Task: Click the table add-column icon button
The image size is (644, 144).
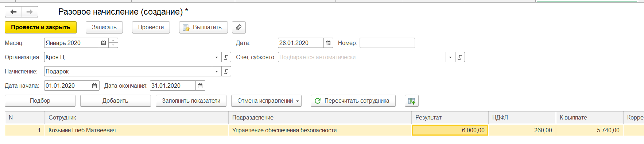Action: click(x=412, y=101)
